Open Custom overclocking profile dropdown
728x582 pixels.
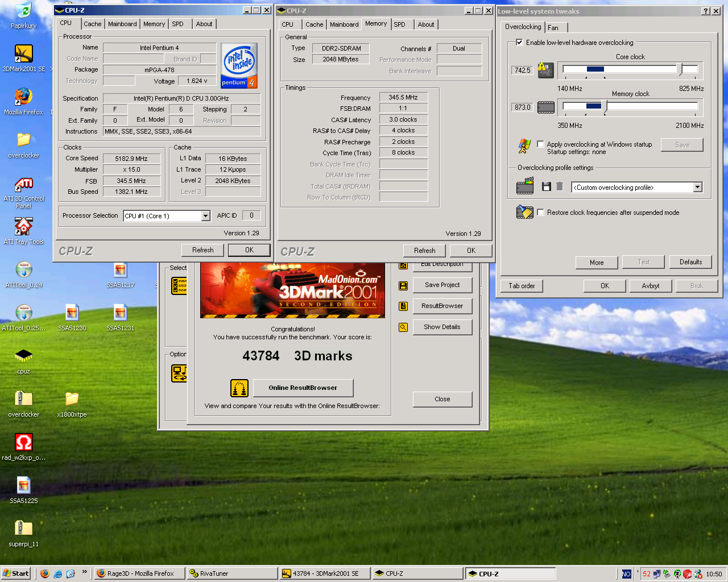point(698,187)
